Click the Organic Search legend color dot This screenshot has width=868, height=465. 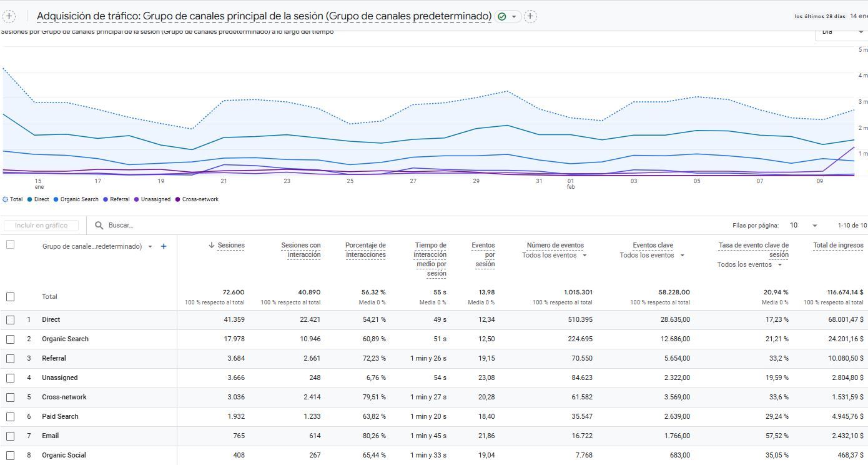(56, 199)
